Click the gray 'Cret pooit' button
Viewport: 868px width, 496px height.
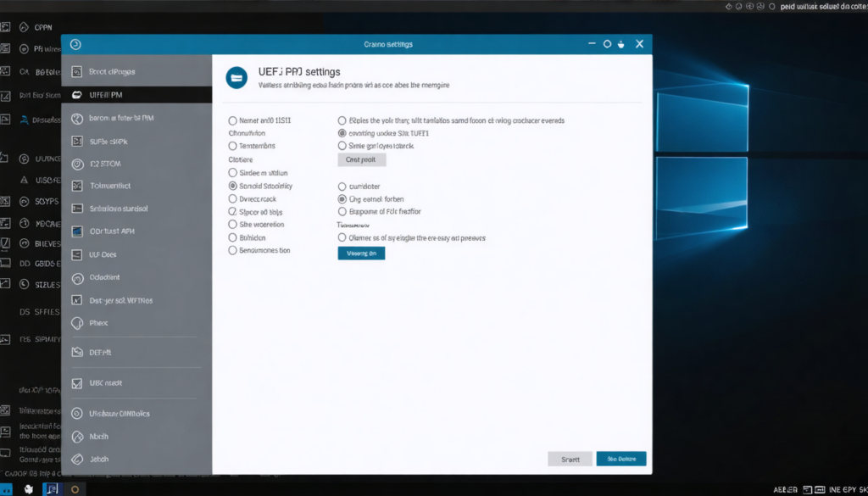362,159
